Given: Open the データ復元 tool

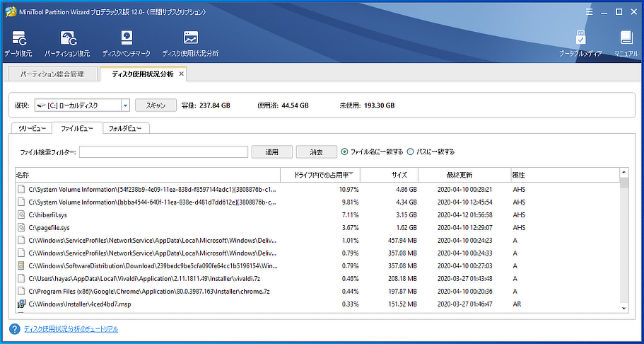Looking at the screenshot, I should click(x=18, y=43).
